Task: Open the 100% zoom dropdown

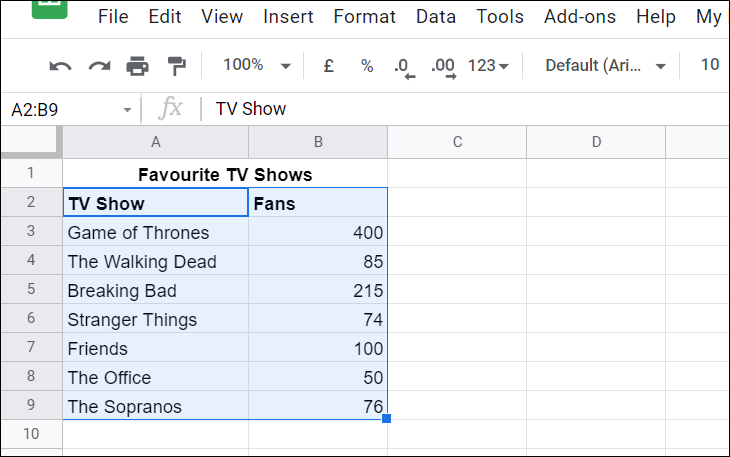Action: tap(257, 65)
